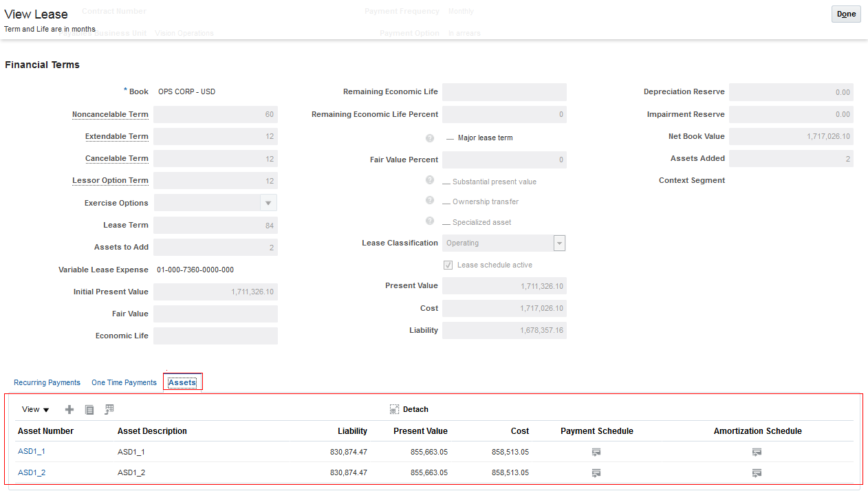
Task: Click the Financial Terms section heading
Action: [42, 65]
